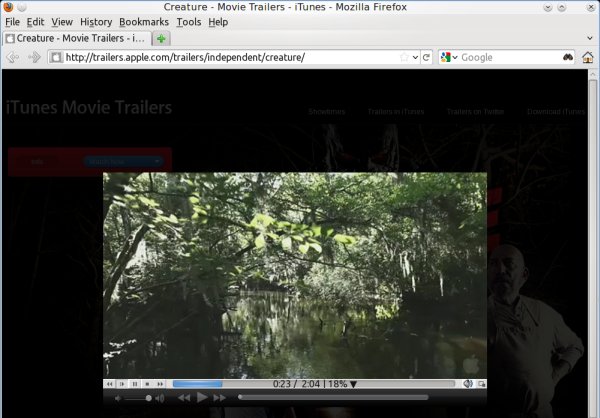Viewport: 600px width, 418px height.
Task: Open the Bookmarks menu
Action: click(144, 22)
